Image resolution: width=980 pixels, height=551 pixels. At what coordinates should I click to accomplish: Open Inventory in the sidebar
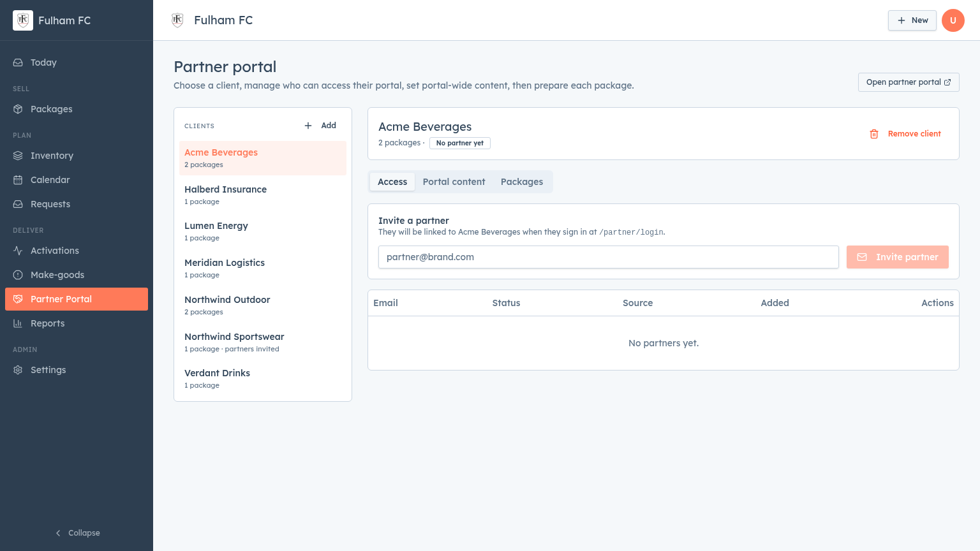coord(77,156)
